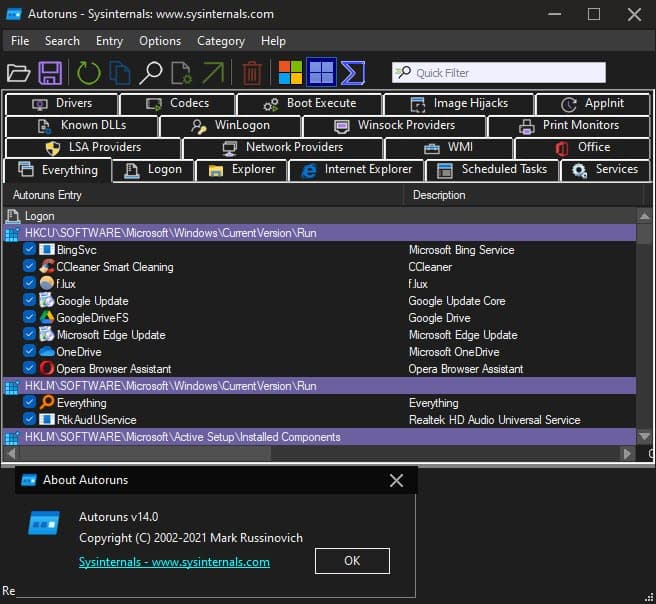Click the blue Sigma VirusTotal icon
This screenshot has height=604, width=656.
[x=352, y=72]
